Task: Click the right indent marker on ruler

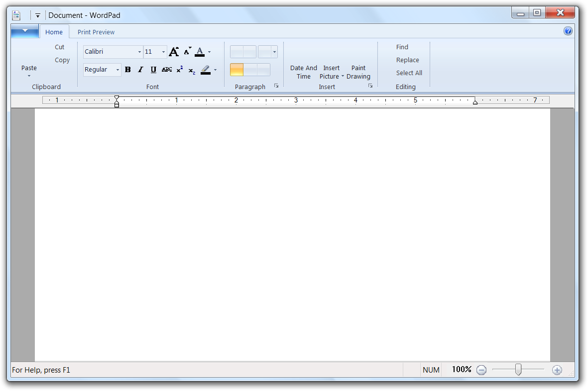Action: pos(475,102)
